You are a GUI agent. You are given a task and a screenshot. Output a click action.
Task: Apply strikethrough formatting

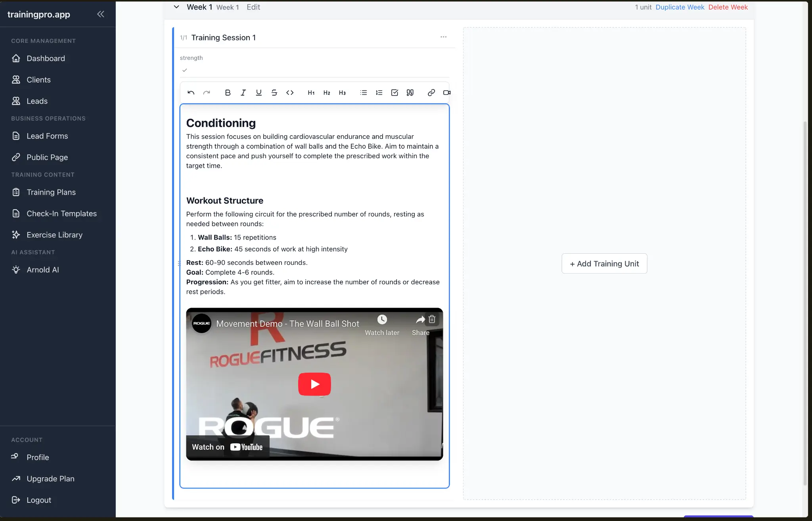(274, 93)
